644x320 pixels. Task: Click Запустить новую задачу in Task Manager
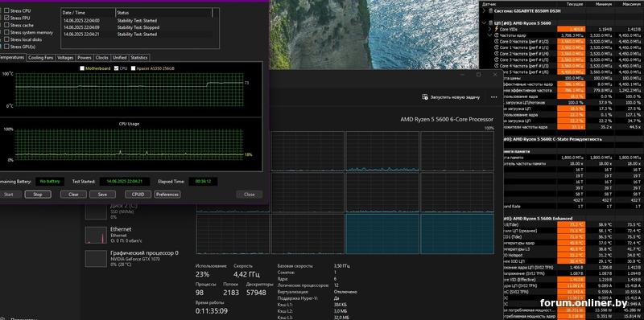(451, 97)
